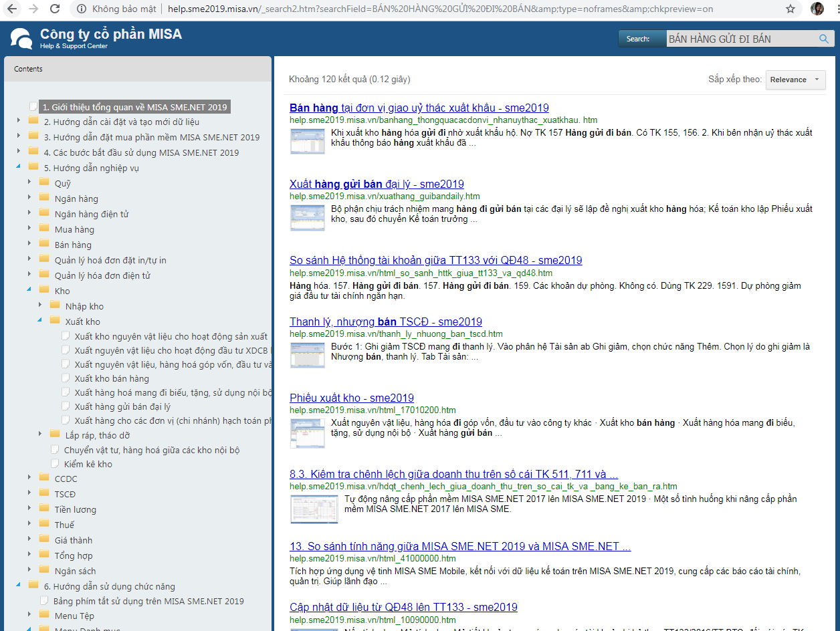Click the site info icon beside Không bảo mật
The image size is (840, 631).
click(x=81, y=9)
